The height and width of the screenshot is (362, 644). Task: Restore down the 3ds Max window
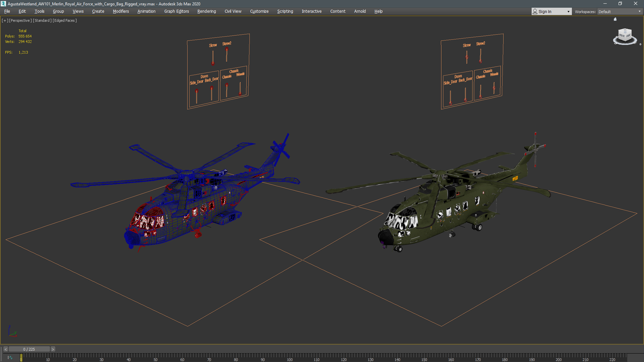(620, 4)
